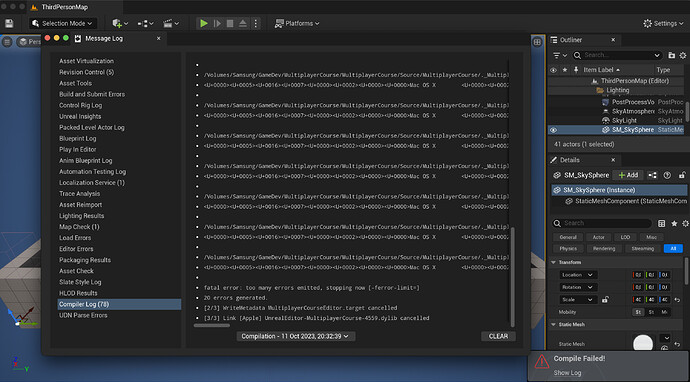This screenshot has height=382, width=690.
Task: Open the Settings menu in the toolbar
Action: click(x=664, y=23)
